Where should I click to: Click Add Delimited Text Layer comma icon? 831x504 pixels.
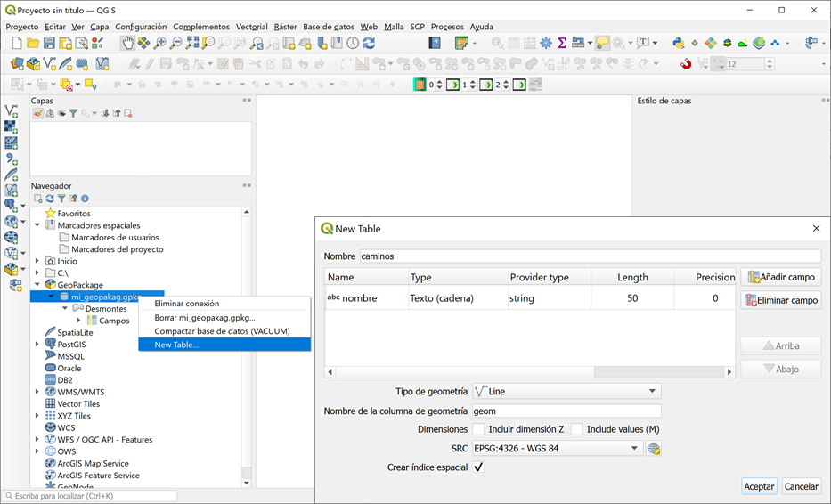coord(11,159)
